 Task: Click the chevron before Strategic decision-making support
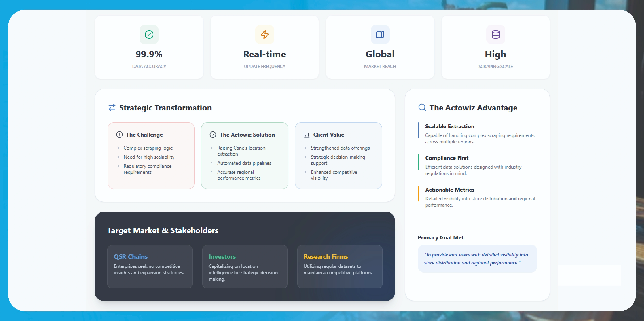coord(305,157)
